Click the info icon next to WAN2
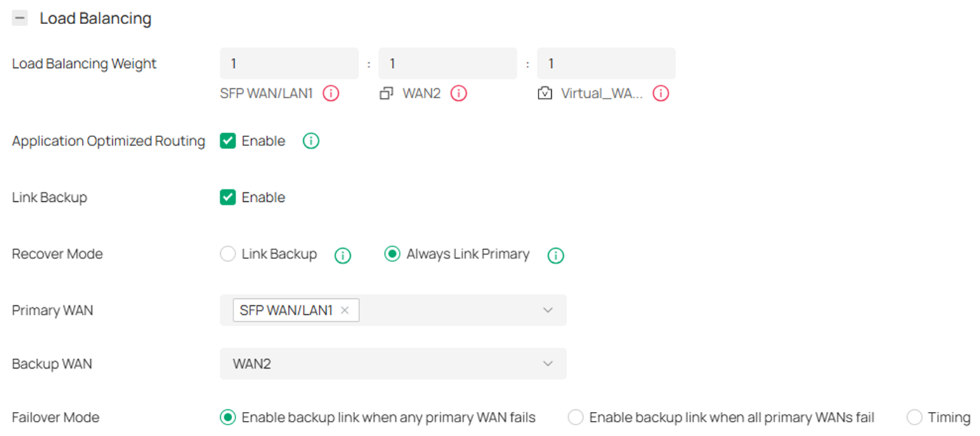 pos(458,93)
